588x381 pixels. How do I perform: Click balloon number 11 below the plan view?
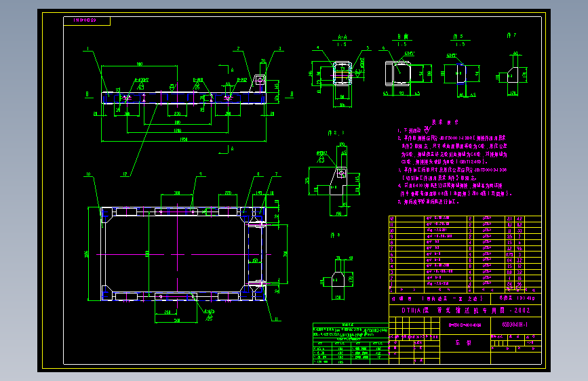tap(277, 319)
